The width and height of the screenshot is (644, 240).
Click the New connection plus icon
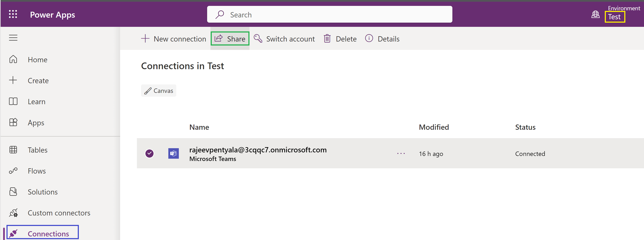(x=145, y=39)
